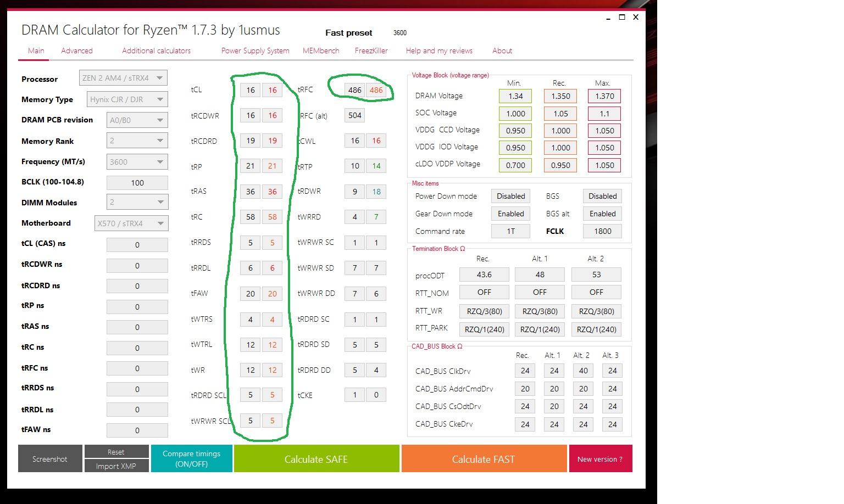
Task: Click the tRCDWR ns input field
Action: [x=137, y=266]
